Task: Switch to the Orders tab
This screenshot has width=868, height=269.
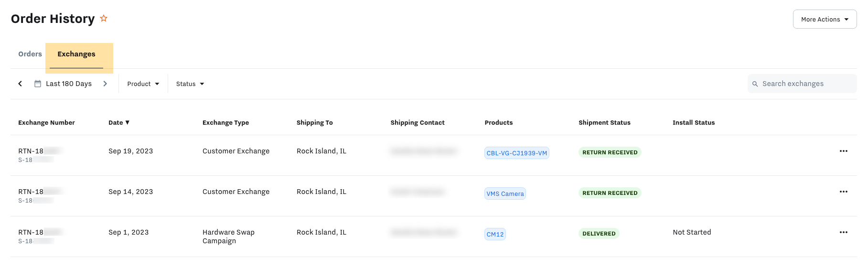Action: coord(30,54)
